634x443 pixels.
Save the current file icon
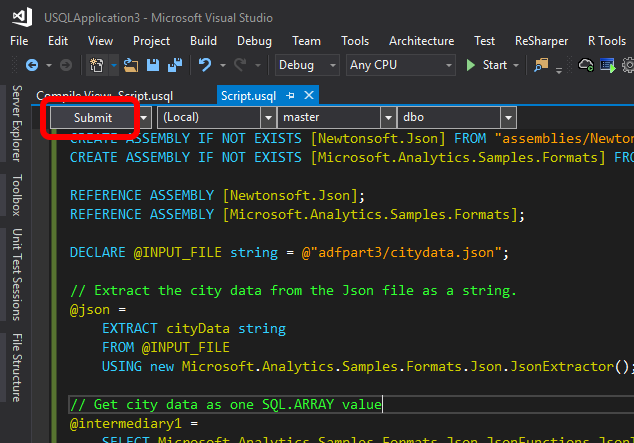pyautogui.click(x=153, y=65)
